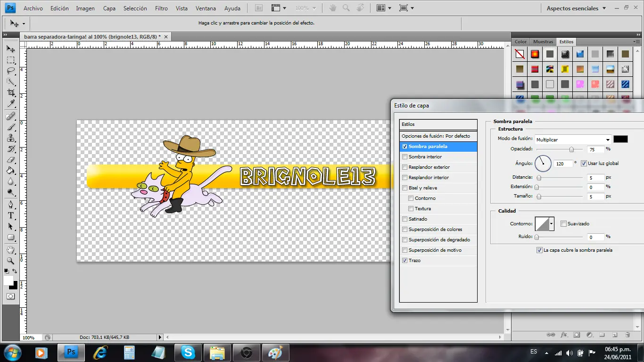The width and height of the screenshot is (644, 362).
Task: Enable Superposición de colores effect
Action: 405,230
